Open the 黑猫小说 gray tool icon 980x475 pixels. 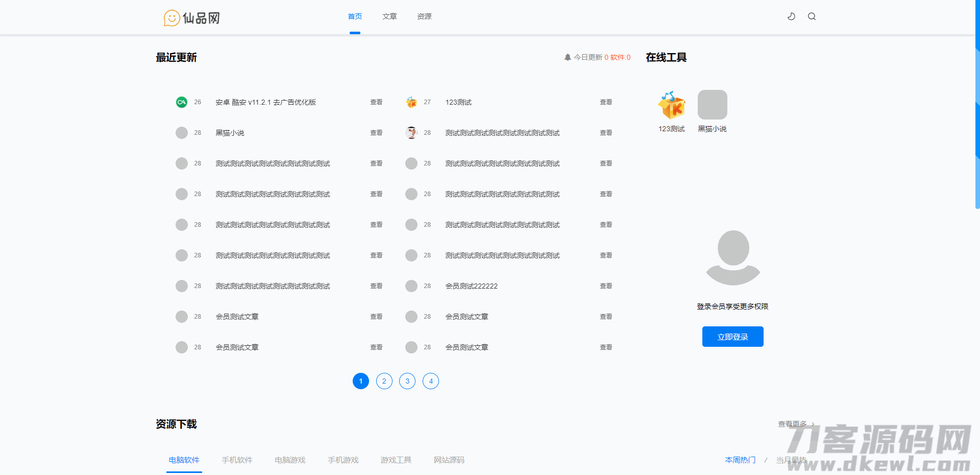(x=712, y=105)
